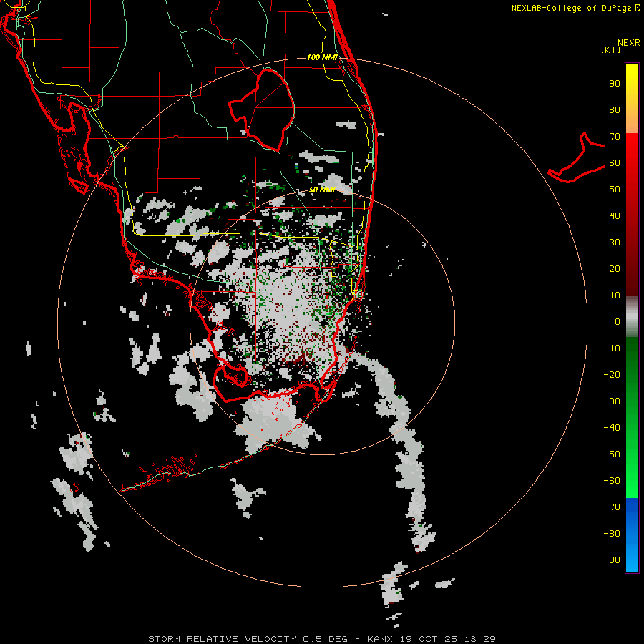Click the Lake Okeechobee outline on the map
Image resolution: width=644 pixels, height=644 pixels.
[x=262, y=109]
